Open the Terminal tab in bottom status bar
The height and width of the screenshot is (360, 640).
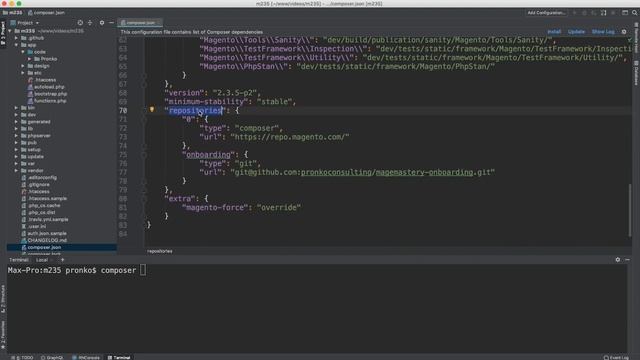click(119, 358)
